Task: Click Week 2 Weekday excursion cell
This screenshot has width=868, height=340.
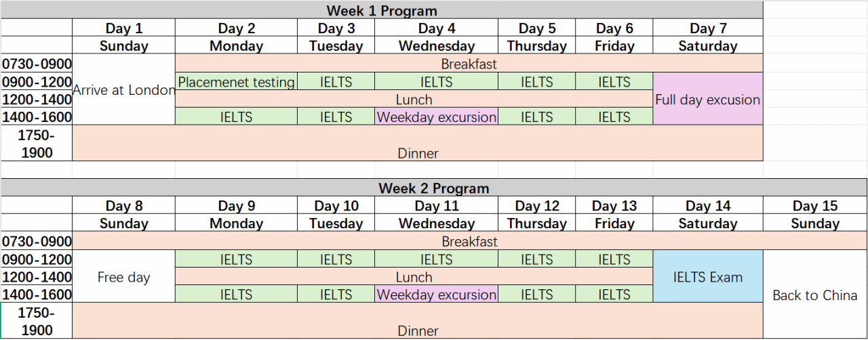Action: point(436,295)
